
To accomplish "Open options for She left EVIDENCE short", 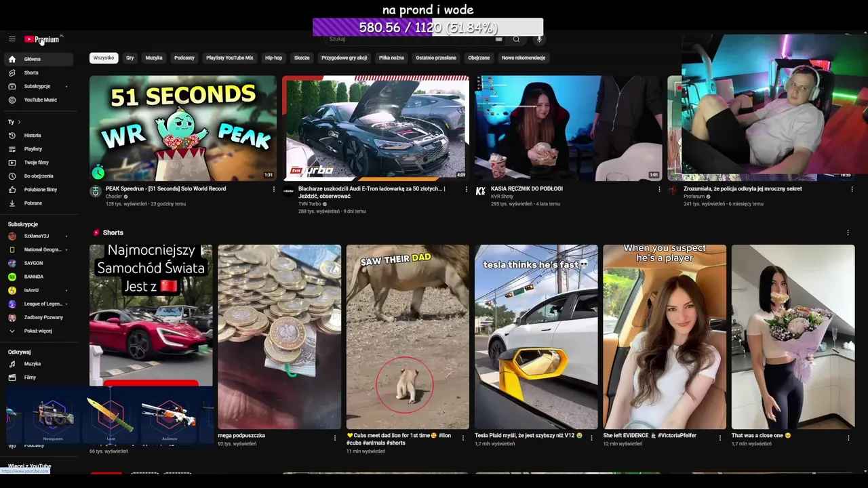I will 720,438.
